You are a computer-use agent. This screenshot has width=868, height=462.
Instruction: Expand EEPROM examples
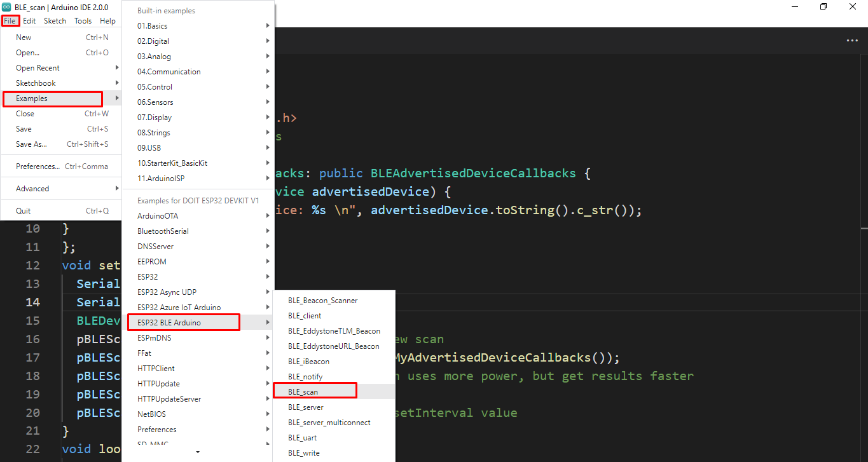pyautogui.click(x=198, y=262)
